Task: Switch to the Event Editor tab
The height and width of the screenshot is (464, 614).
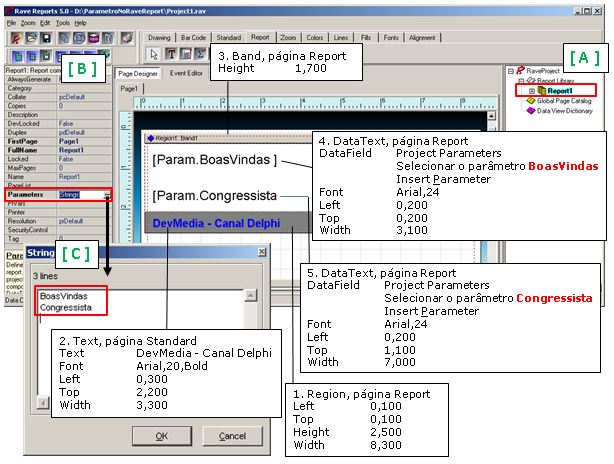Action: click(x=186, y=73)
